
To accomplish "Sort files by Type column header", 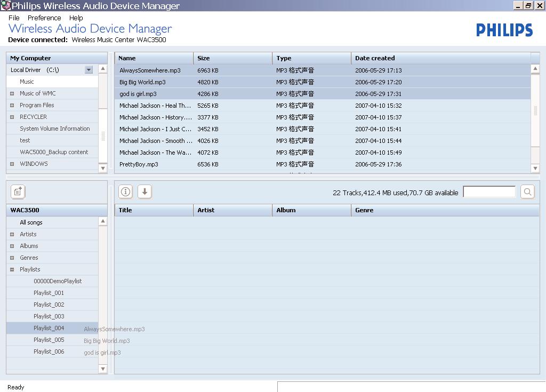I will pos(311,58).
